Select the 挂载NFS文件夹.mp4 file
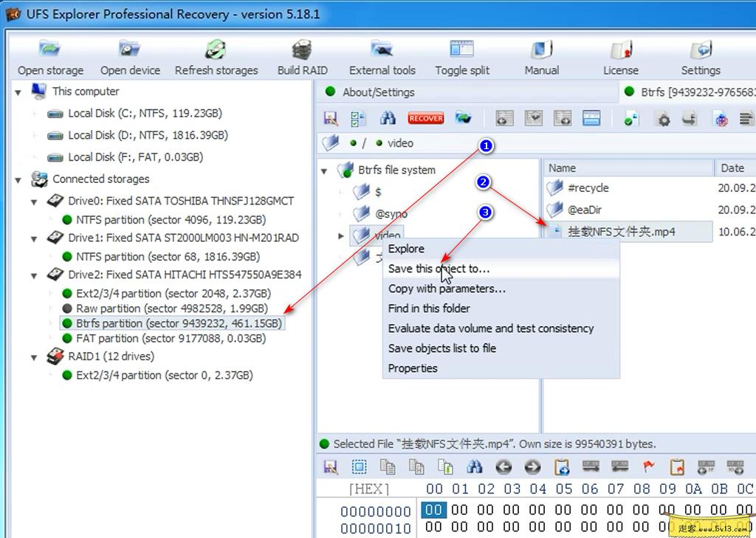The width and height of the screenshot is (756, 538). tap(622, 231)
